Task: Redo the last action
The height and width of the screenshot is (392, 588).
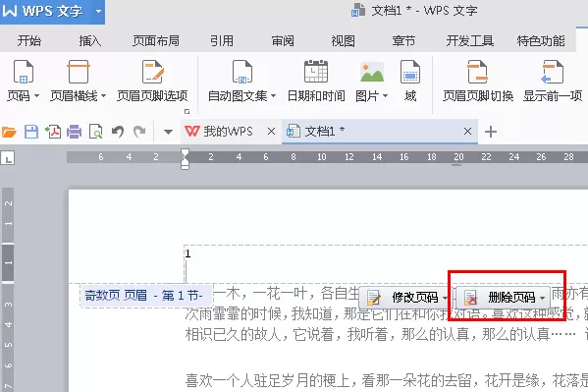Action: click(139, 132)
